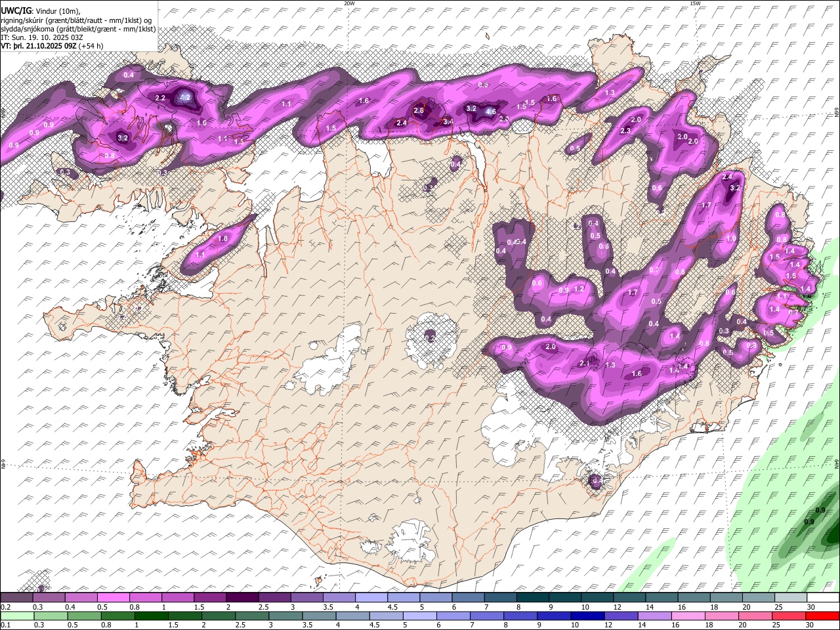Click the "15W" longitude label
The image size is (840, 630).
pos(695,3)
